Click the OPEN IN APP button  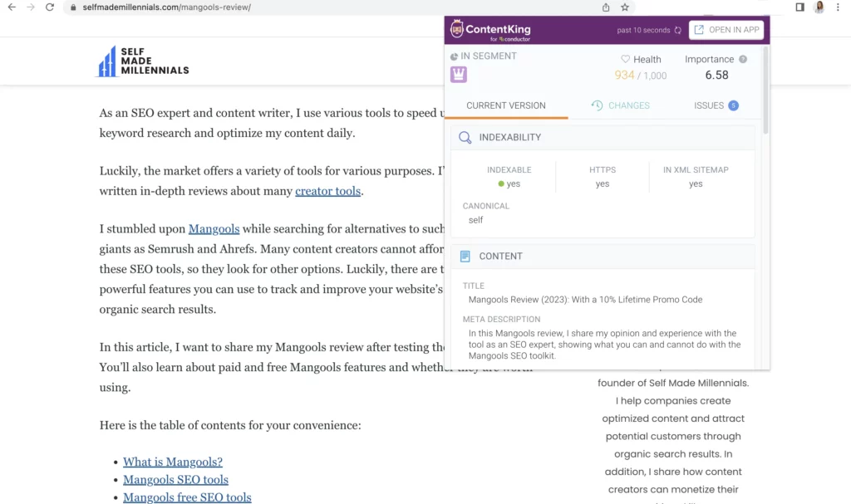pyautogui.click(x=726, y=30)
